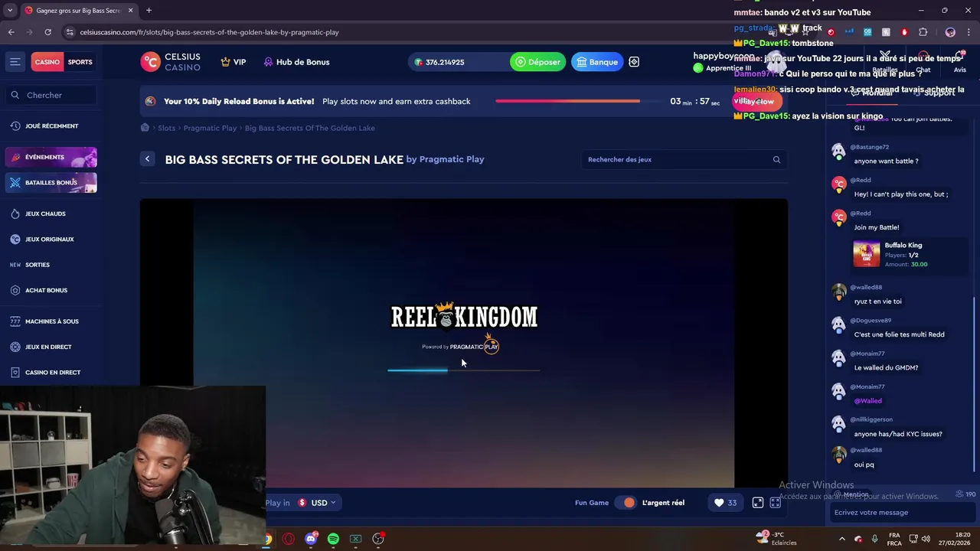Click the Déposer deposit button

click(x=537, y=62)
